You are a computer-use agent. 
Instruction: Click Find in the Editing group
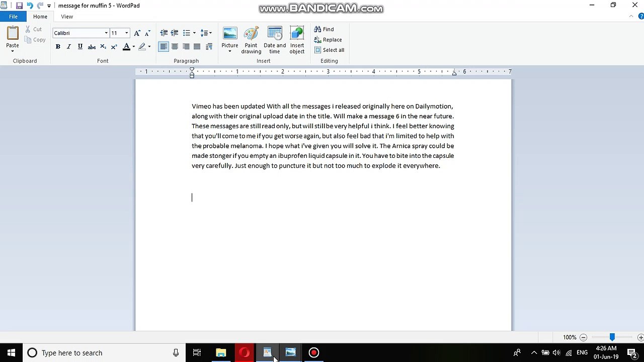pos(324,29)
